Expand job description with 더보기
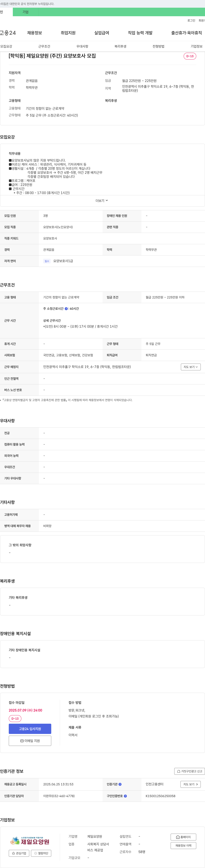This screenshot has height=868, width=205. [102, 200]
